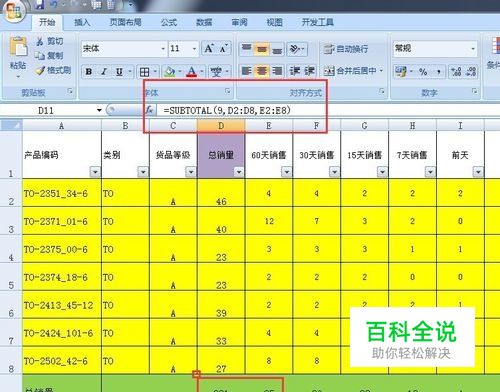
Task: Open the 产品编码 filter dropdown
Action: coord(95,172)
